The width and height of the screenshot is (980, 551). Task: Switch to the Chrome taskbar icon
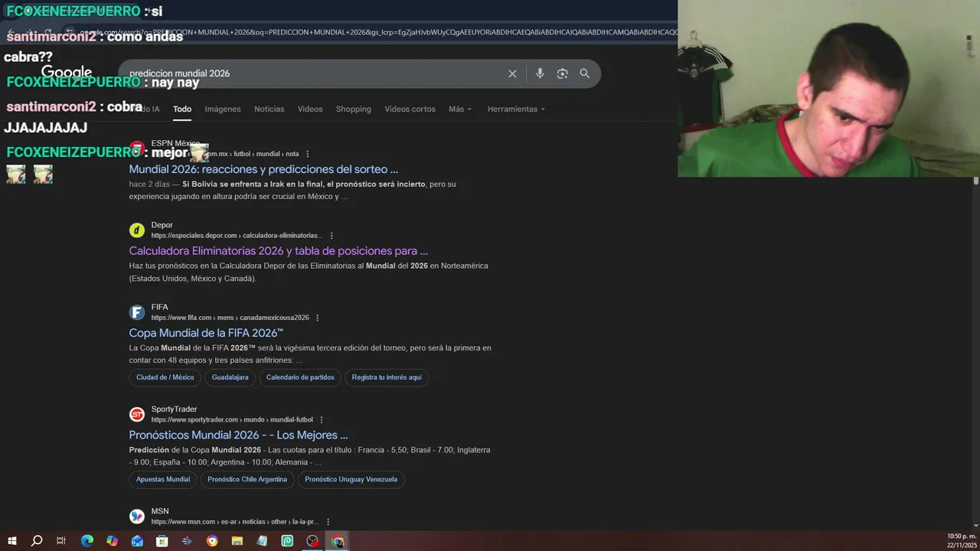click(x=338, y=541)
